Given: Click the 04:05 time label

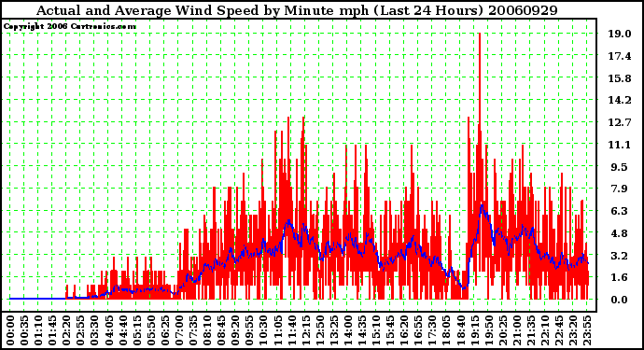Looking at the screenshot, I should pyautogui.click(x=108, y=330).
